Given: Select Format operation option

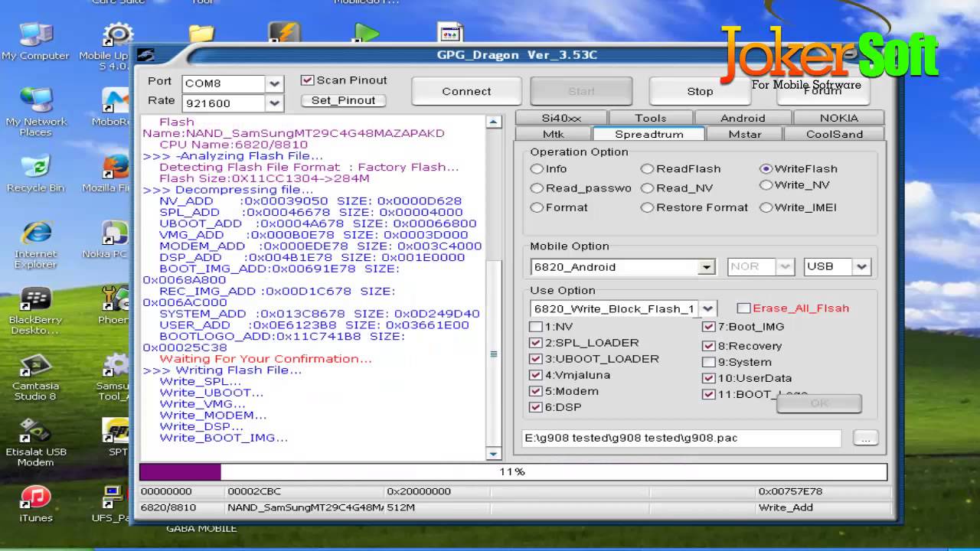Looking at the screenshot, I should pyautogui.click(x=537, y=207).
